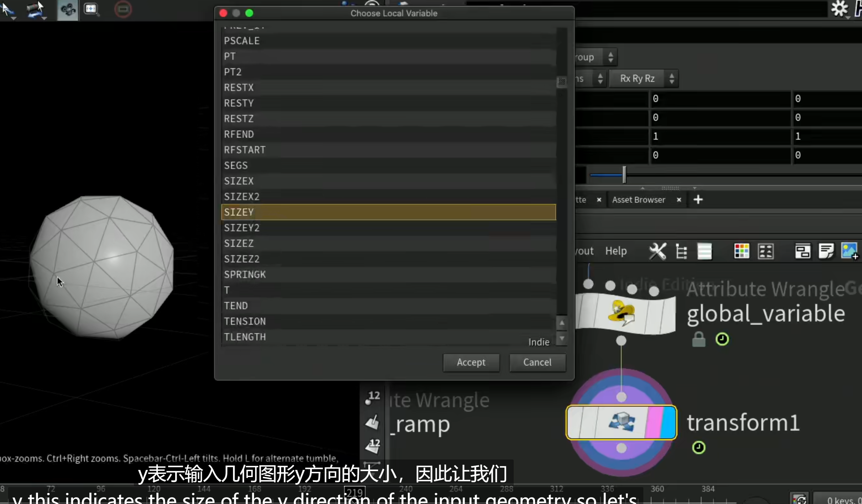Viewport: 862px width, 504px height.
Task: Toggle the blue display flag on transform1 node
Action: [x=668, y=422]
